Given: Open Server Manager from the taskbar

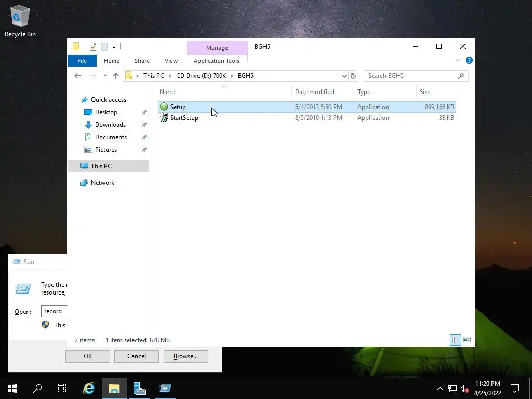Looking at the screenshot, I should pos(139,389).
